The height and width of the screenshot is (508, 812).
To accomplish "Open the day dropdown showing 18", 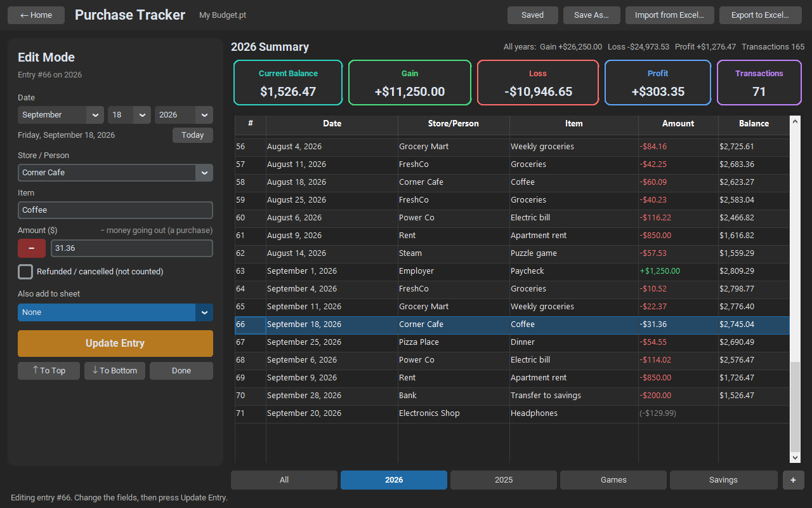I will [x=129, y=115].
